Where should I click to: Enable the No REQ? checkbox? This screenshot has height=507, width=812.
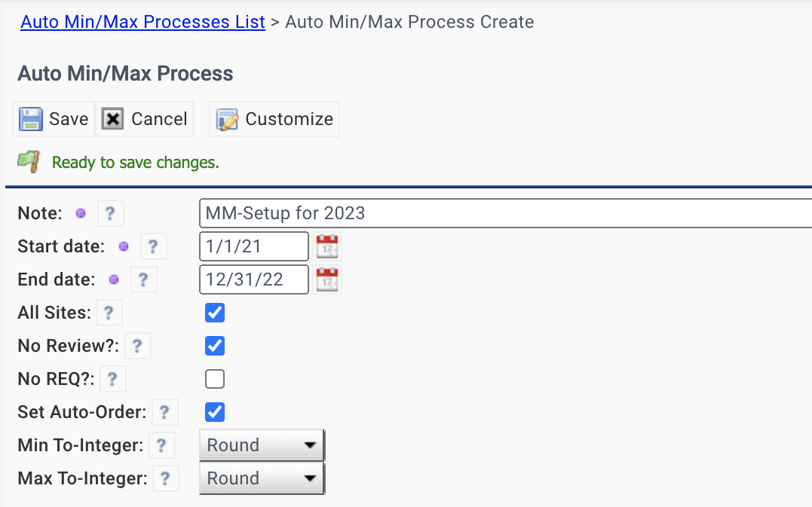214,379
